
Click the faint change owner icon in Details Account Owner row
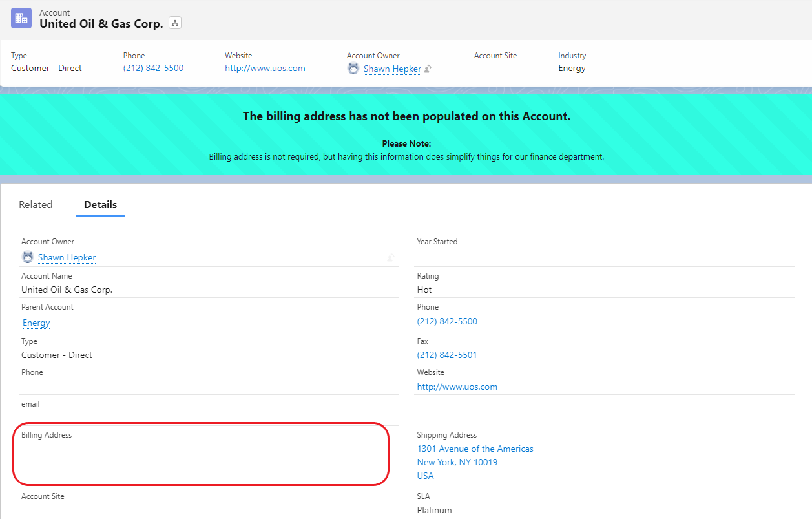tap(391, 258)
